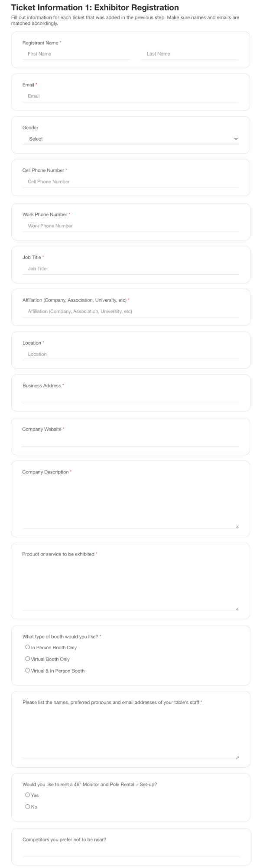
Task: Focus the Job Title input
Action: pyautogui.click(x=130, y=269)
